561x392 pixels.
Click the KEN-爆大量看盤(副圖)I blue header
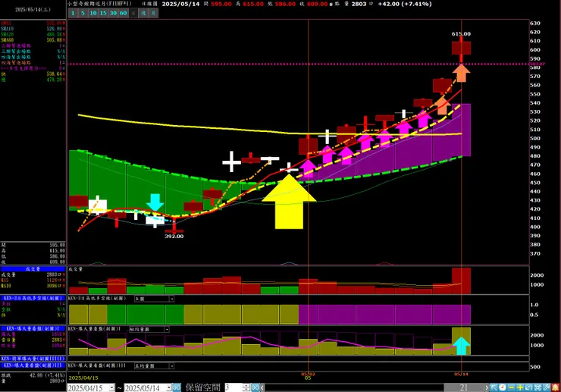(x=33, y=328)
